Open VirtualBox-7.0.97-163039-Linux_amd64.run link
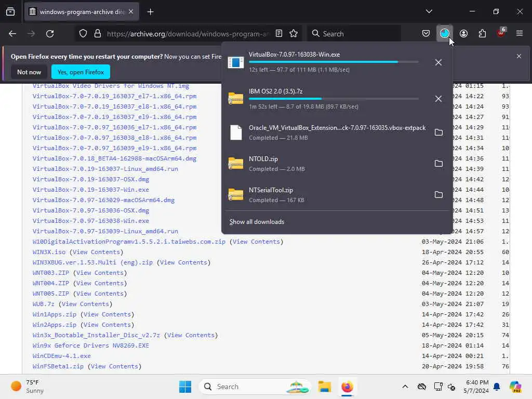532x399 pixels. tap(105, 231)
